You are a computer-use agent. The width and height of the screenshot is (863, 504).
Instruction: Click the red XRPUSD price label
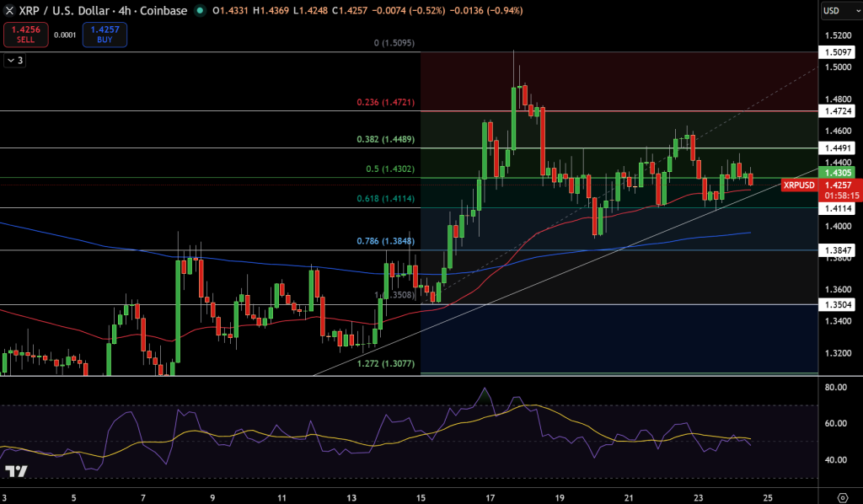point(797,184)
